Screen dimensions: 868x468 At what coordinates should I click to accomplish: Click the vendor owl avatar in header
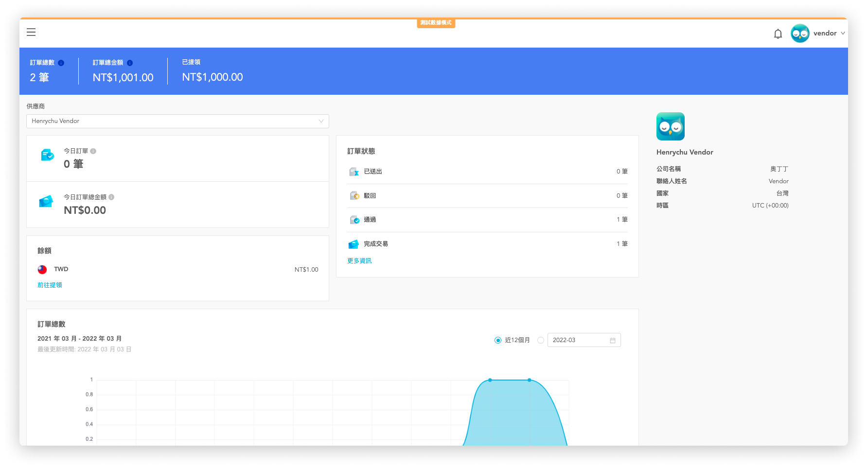click(800, 33)
